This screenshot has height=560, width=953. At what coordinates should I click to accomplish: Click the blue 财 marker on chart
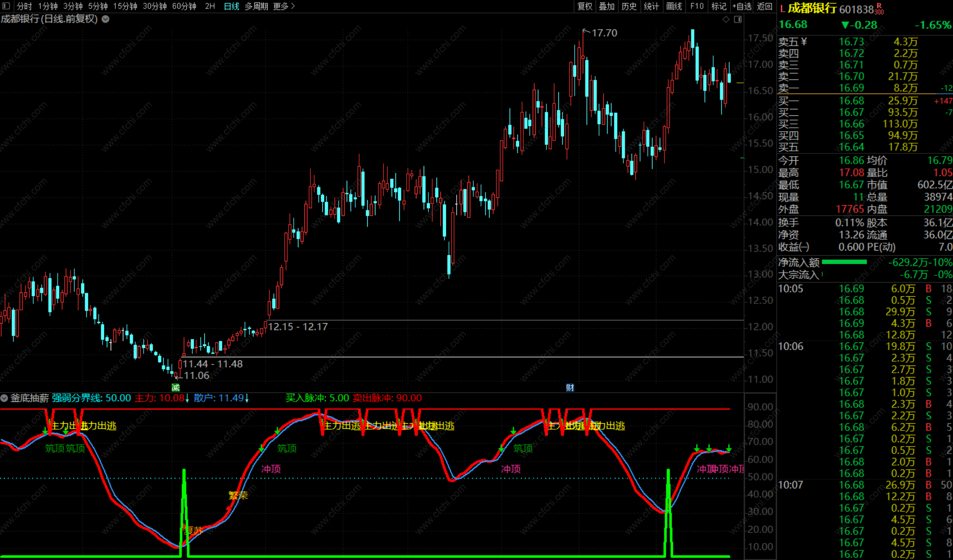[x=570, y=388]
